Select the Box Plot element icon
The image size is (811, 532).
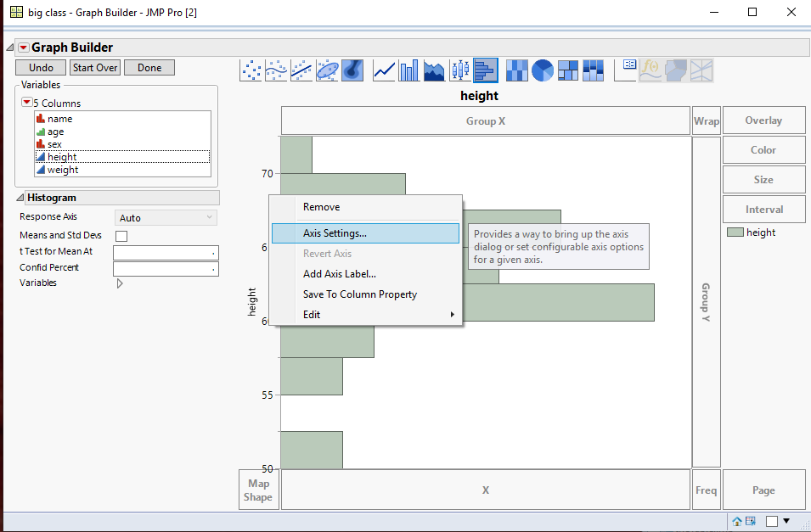tap(459, 70)
